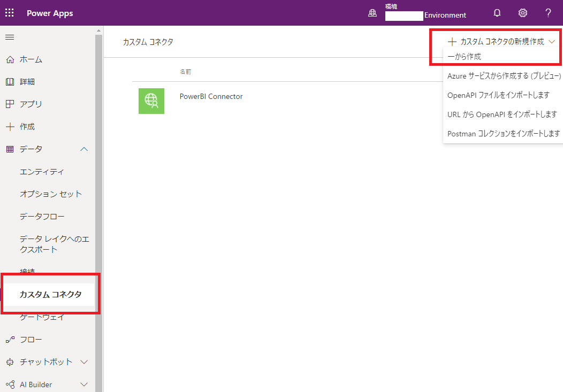Open the settings gear icon
The height and width of the screenshot is (392, 563).
[523, 13]
